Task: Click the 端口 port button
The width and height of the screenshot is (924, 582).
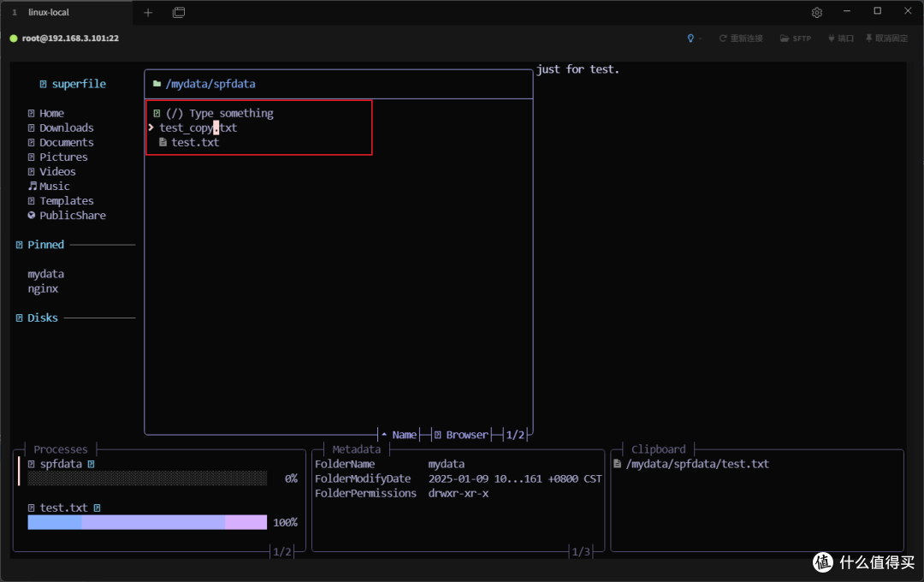Action: click(x=841, y=39)
